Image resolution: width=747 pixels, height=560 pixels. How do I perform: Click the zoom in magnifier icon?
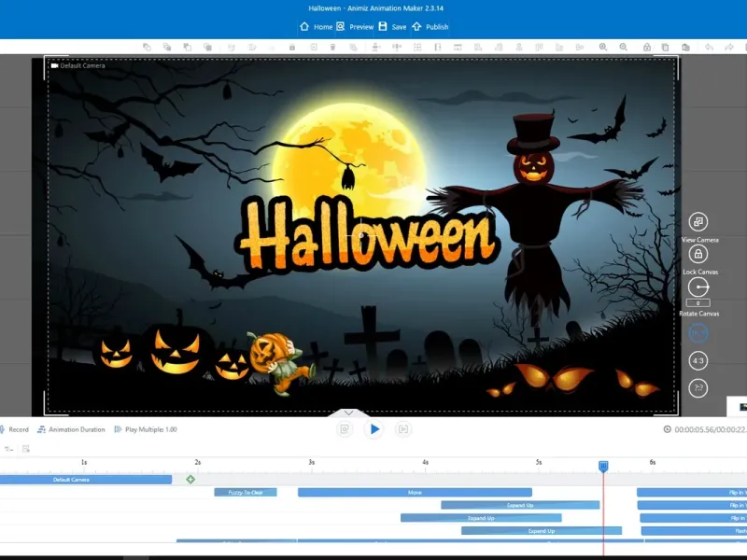[602, 47]
